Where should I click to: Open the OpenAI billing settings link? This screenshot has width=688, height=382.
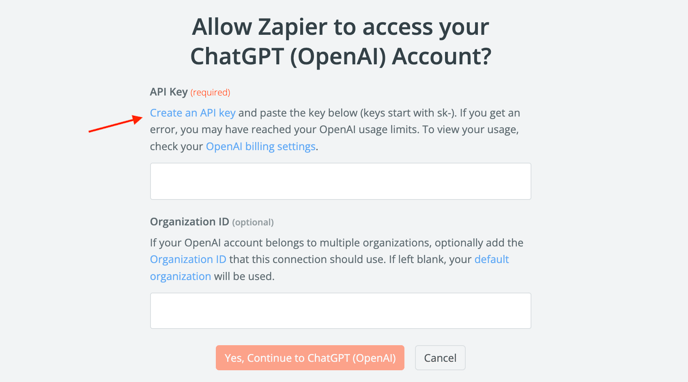click(261, 146)
